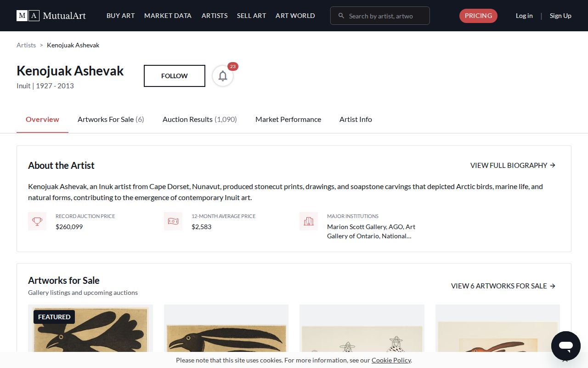Click the FEATURED badge on first artwork
588x368 pixels.
pos(54,317)
